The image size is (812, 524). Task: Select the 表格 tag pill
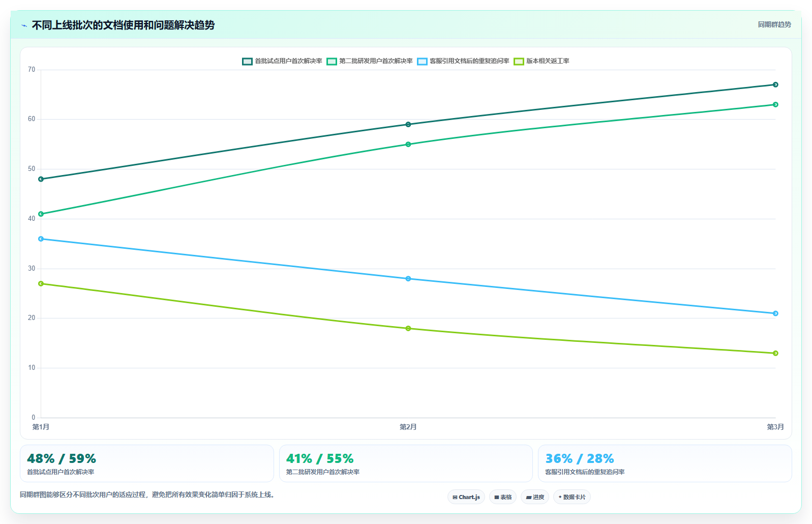503,497
